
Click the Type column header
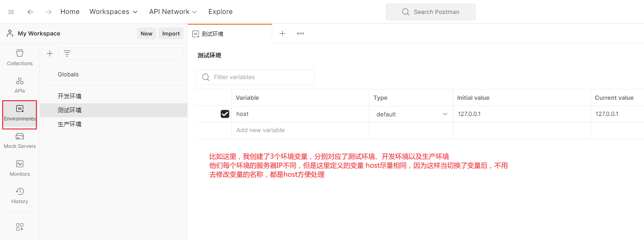coord(380,98)
